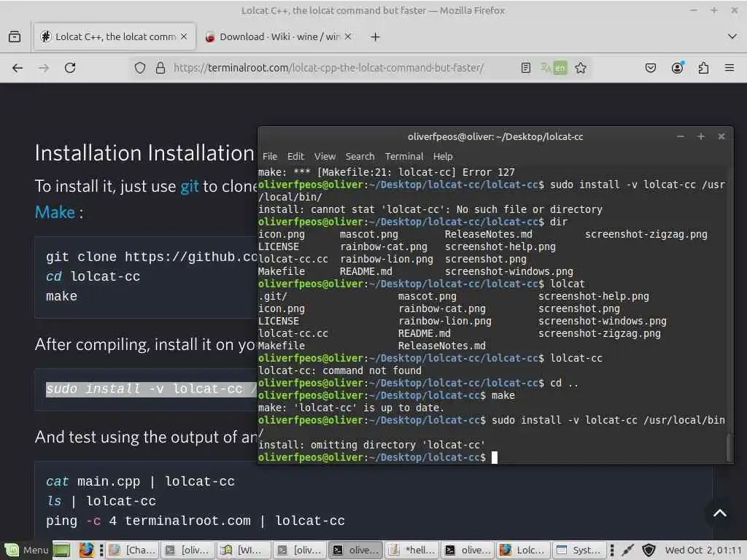Open the extensions puzzle icon
This screenshot has width=747, height=560.
pyautogui.click(x=703, y=68)
